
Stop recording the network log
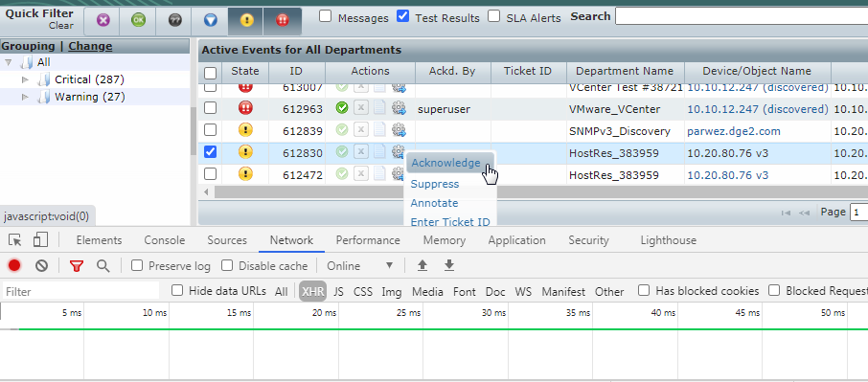[x=14, y=266]
